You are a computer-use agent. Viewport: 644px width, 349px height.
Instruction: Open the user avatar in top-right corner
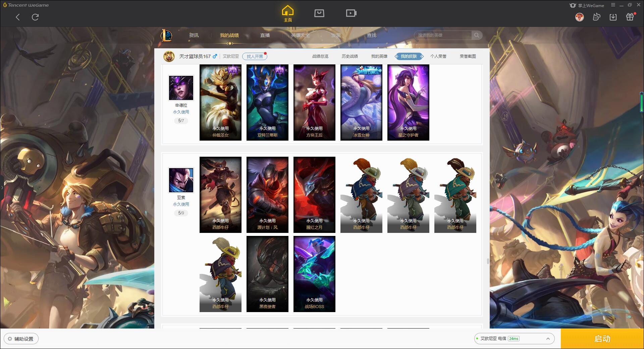tap(579, 17)
